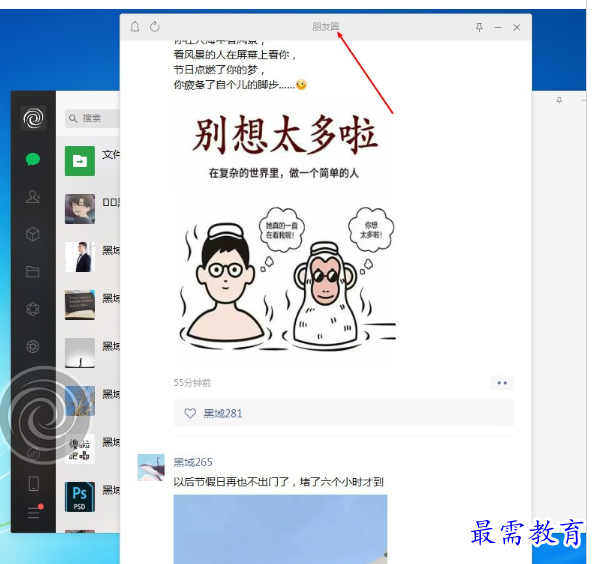Open the chat with blackboard avatar
592x564 pixels.
(x=88, y=305)
